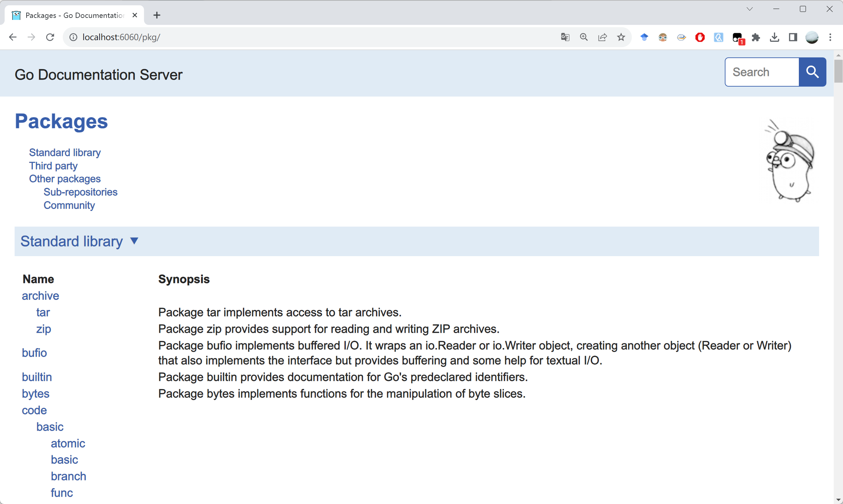
Task: Toggle the browser side panel icon
Action: point(793,37)
